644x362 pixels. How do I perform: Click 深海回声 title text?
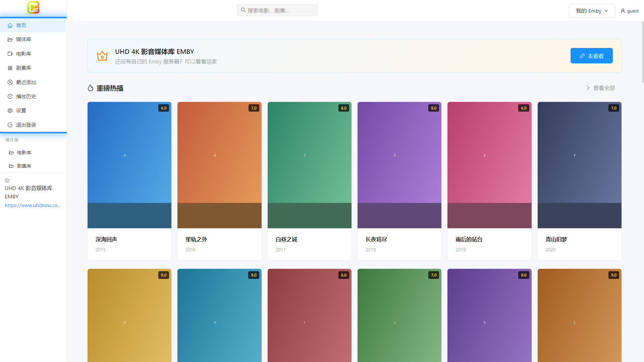pos(106,239)
